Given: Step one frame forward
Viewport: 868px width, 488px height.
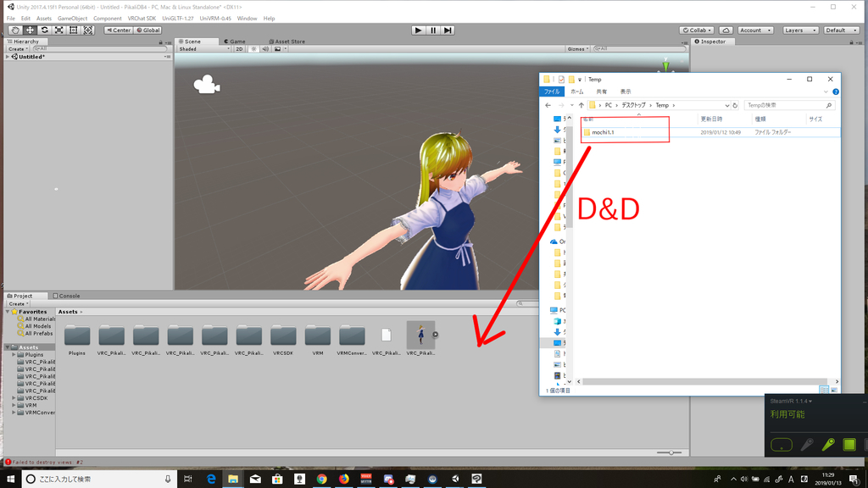Looking at the screenshot, I should (448, 30).
